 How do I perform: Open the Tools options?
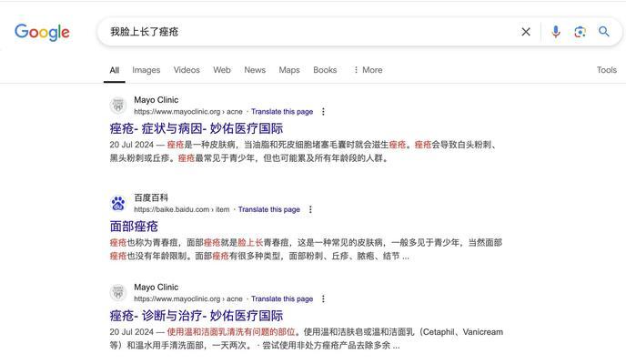tap(606, 70)
